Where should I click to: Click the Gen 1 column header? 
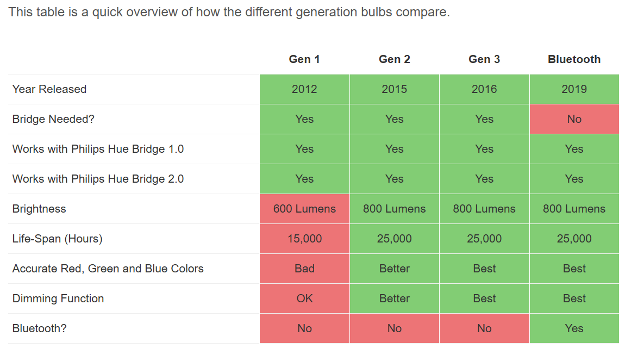pos(304,59)
